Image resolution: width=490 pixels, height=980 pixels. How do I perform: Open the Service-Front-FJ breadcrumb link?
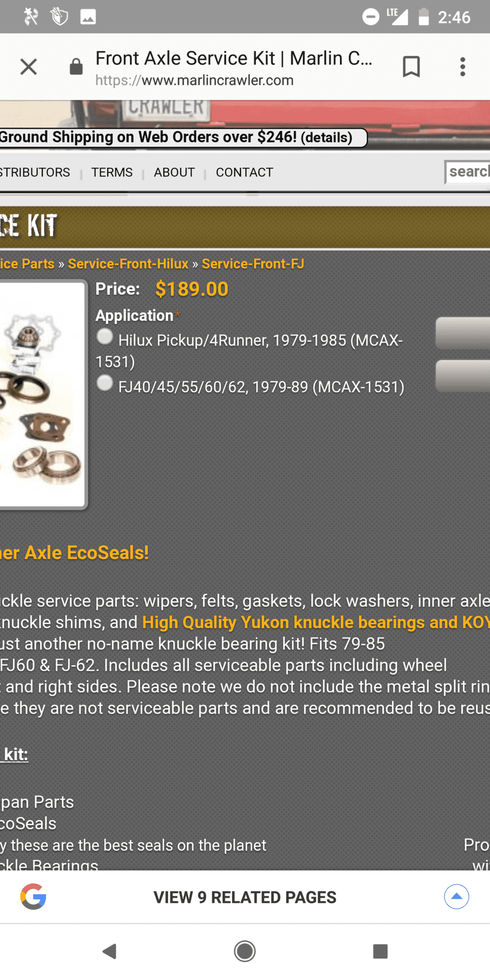tap(253, 264)
